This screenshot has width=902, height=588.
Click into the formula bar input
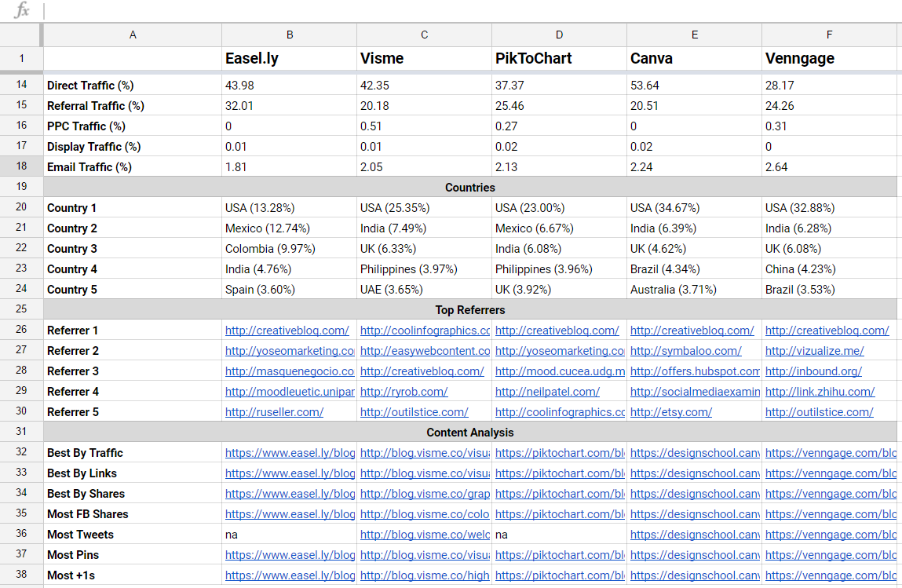tap(472, 10)
